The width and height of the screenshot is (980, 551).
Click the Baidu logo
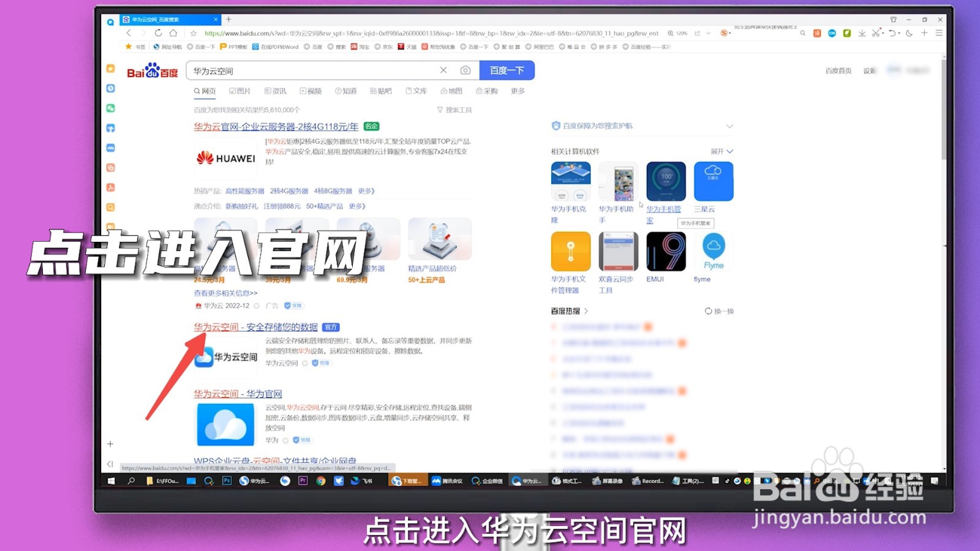tap(152, 71)
